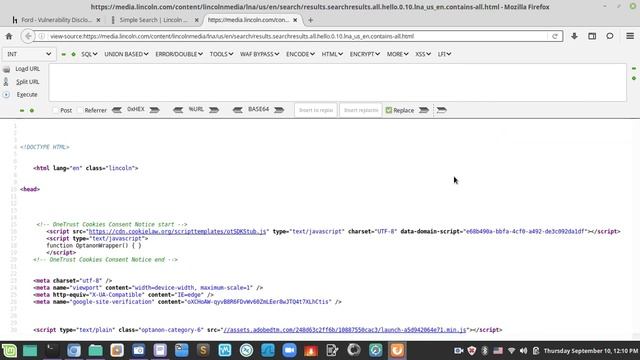Image resolution: width=640 pixels, height=360 pixels.
Task: Click the arrow right of Replace
Action: [x=424, y=110]
